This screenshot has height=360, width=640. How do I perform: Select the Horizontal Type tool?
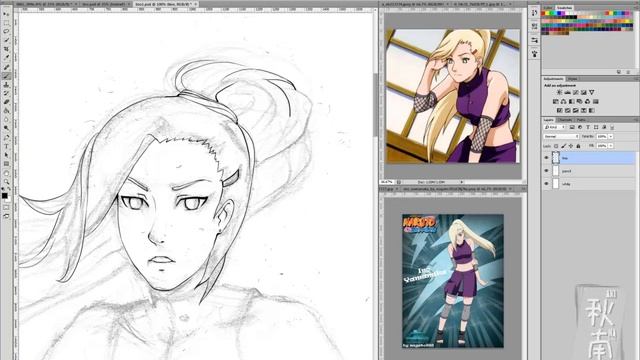coord(6,146)
